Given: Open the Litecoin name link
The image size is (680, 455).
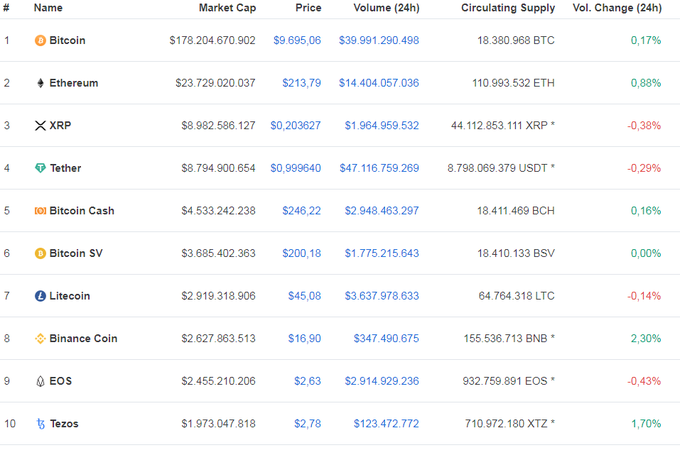Looking at the screenshot, I should (70, 296).
